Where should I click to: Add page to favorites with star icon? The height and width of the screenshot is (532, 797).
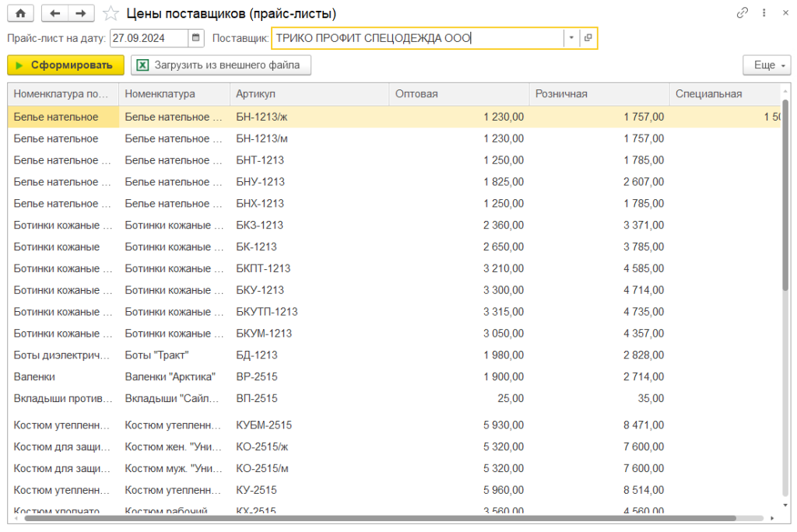111,13
